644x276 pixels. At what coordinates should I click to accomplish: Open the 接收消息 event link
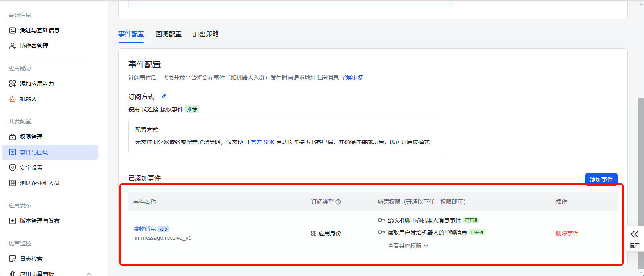145,229
